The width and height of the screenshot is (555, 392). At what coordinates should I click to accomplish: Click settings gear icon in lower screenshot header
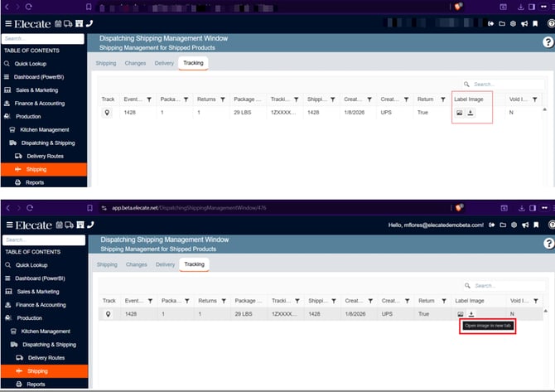click(x=514, y=225)
